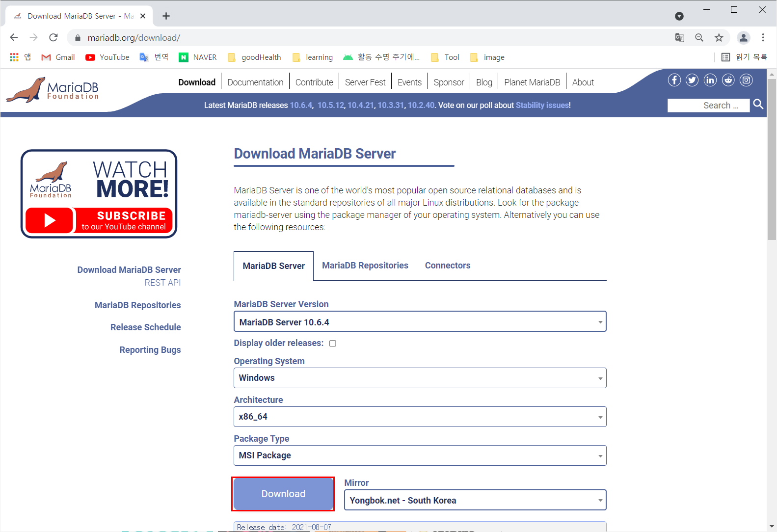Go forward with the browser forward arrow
Screen dimensions: 777x532
[33, 37]
